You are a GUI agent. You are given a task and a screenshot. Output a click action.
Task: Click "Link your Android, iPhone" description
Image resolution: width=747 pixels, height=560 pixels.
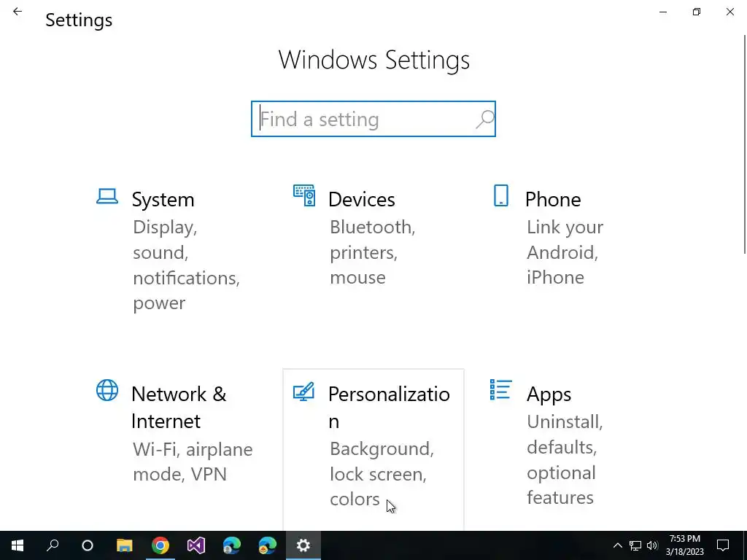(565, 252)
